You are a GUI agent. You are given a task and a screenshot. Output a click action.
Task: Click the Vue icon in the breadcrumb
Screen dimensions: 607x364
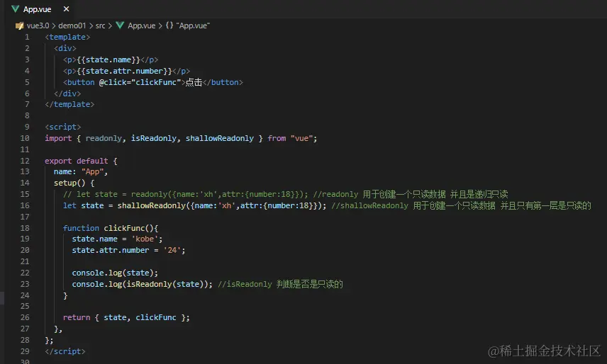click(120, 25)
